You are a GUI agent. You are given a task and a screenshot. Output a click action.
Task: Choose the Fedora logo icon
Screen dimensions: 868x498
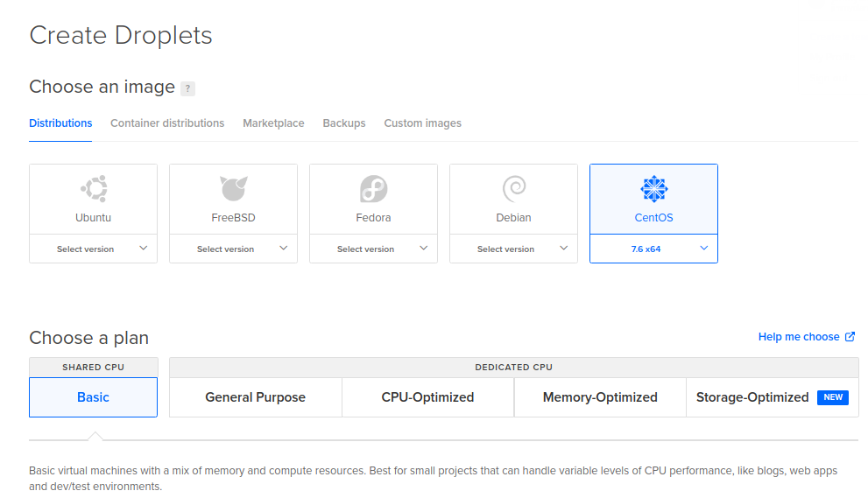pyautogui.click(x=373, y=188)
